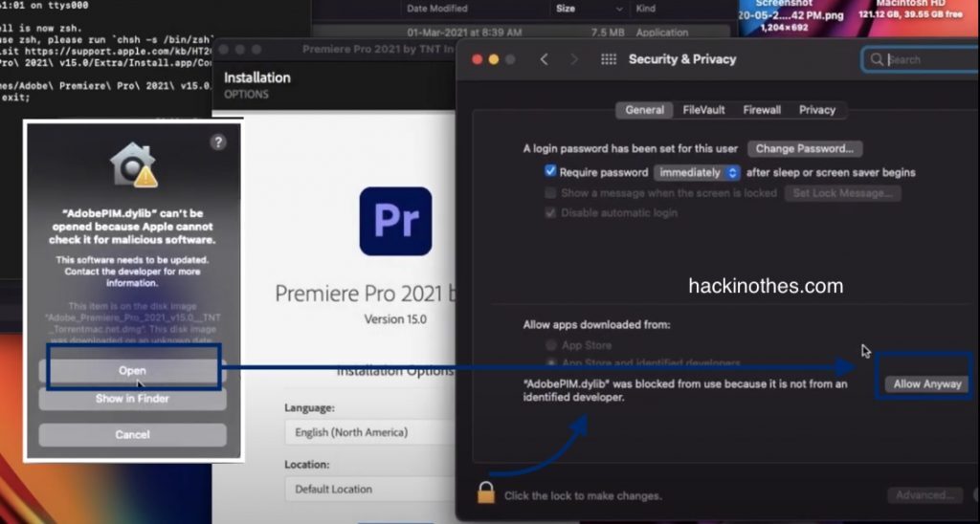Image resolution: width=980 pixels, height=524 pixels.
Task: Switch to the General tab
Action: (644, 110)
